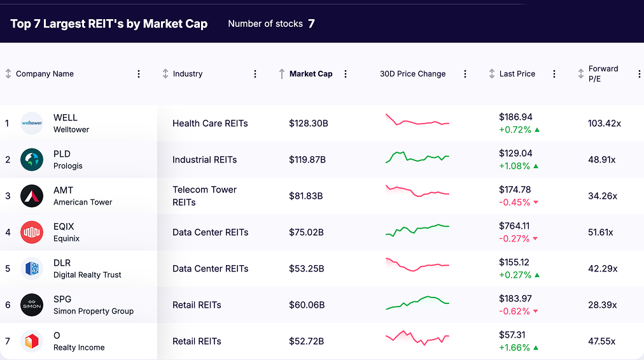The width and height of the screenshot is (644, 360).
Task: Click the Prologis 30-day price sparkline
Action: 417,157
